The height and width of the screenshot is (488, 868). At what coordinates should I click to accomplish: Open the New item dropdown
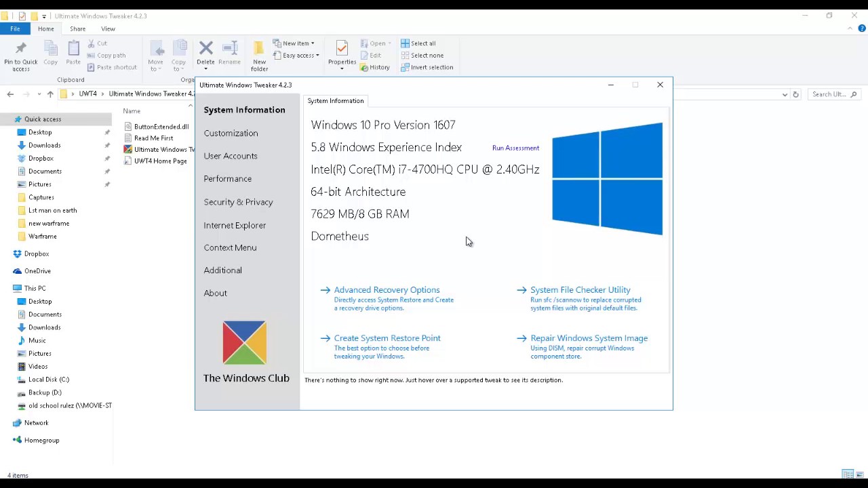coord(294,43)
